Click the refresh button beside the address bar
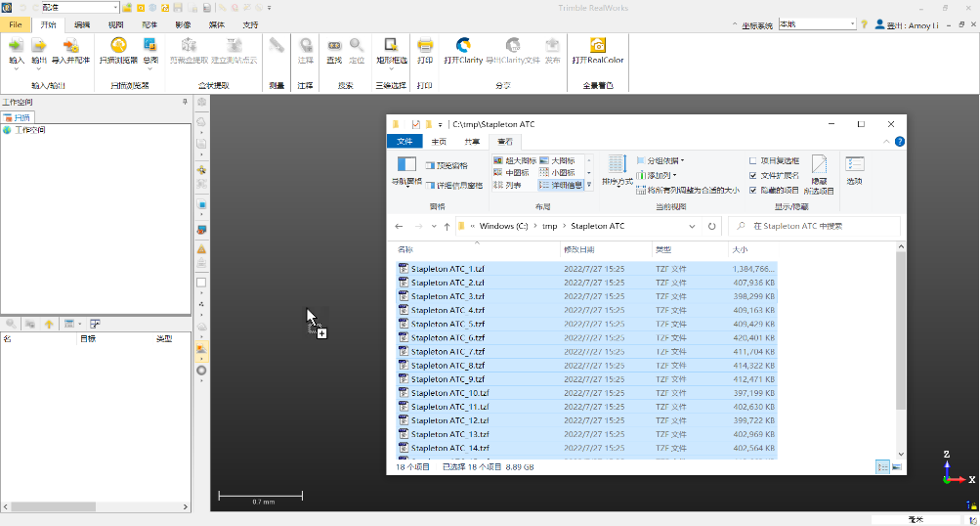This screenshot has width=980, height=526. 712,227
